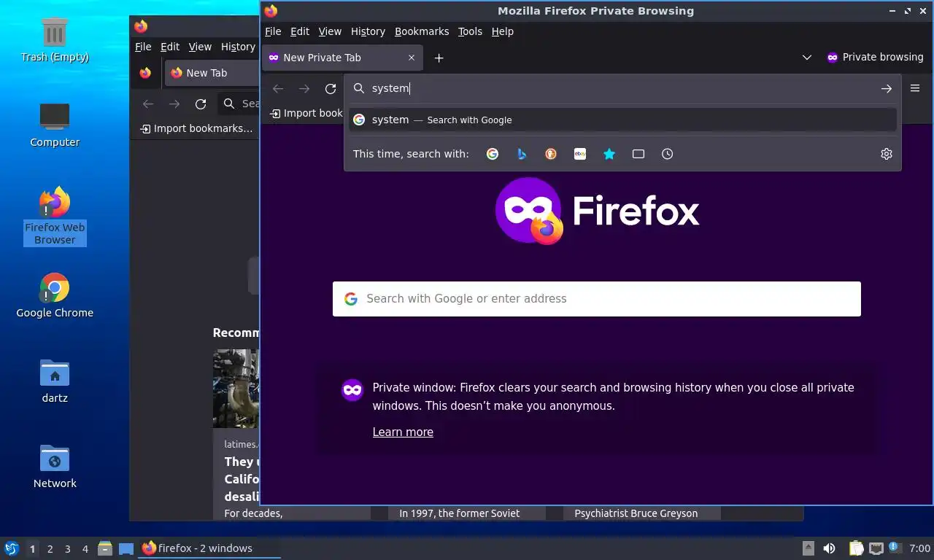Viewport: 934px width, 560px height.
Task: Open the Help menu
Action: 503,31
